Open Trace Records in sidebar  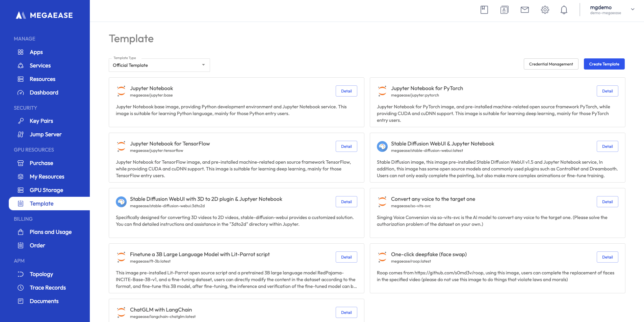(48, 288)
